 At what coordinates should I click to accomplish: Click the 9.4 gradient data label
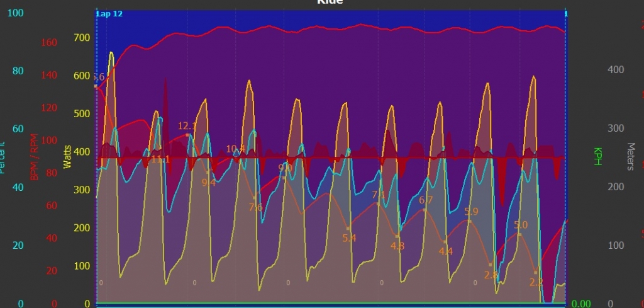click(x=208, y=183)
